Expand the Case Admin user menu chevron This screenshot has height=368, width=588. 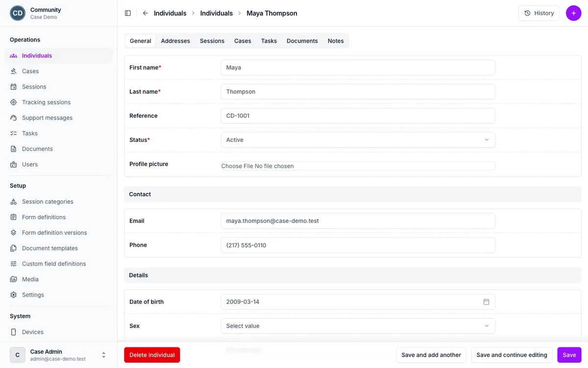click(103, 355)
